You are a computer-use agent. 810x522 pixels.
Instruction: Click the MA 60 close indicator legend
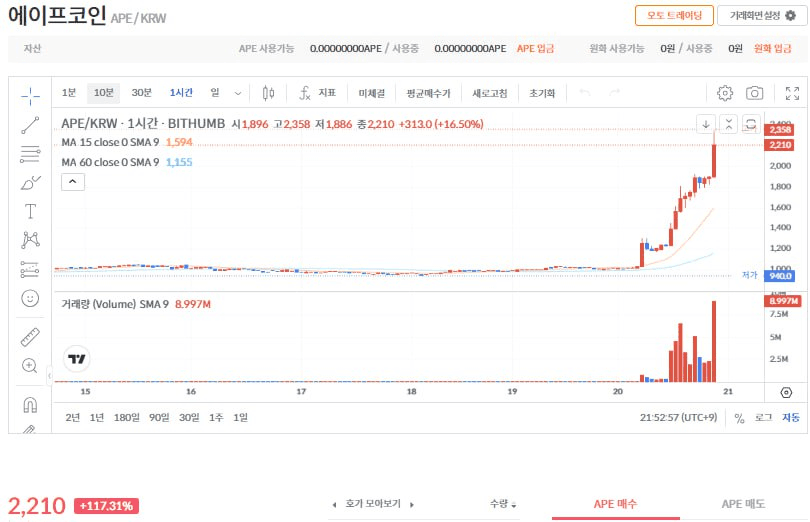point(127,162)
